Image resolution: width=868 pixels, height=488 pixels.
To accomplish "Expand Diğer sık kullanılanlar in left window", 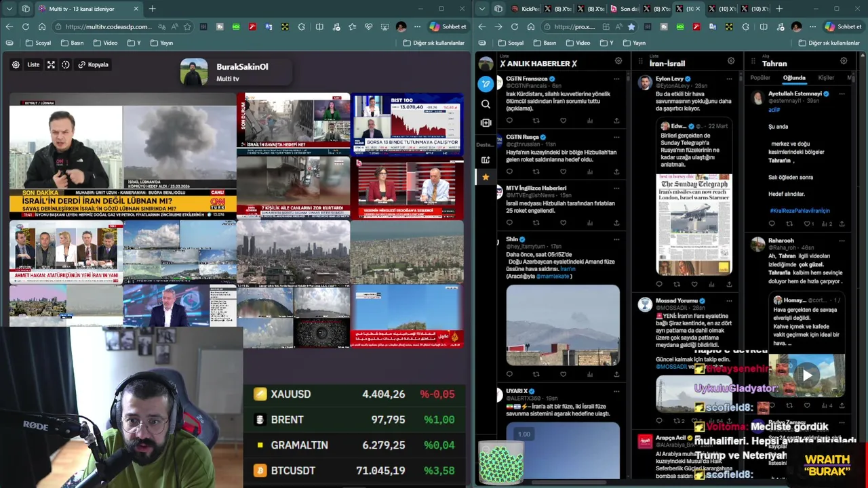I will point(434,43).
